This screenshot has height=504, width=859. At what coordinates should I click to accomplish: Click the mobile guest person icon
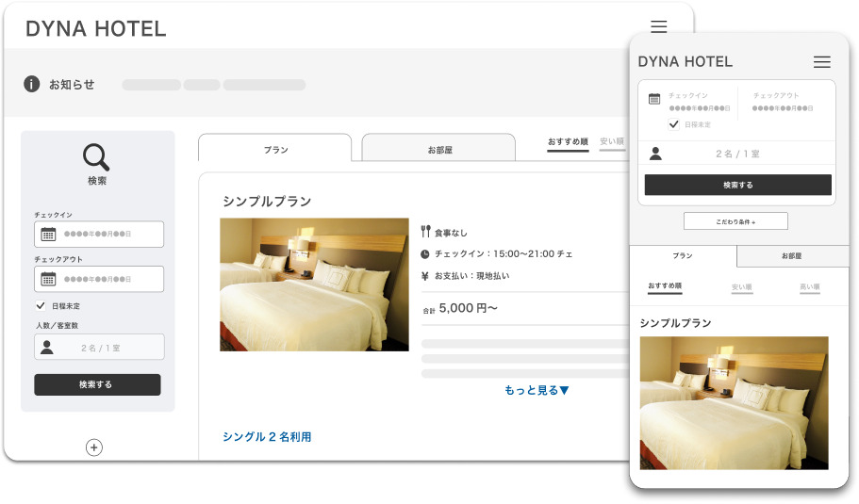(655, 154)
